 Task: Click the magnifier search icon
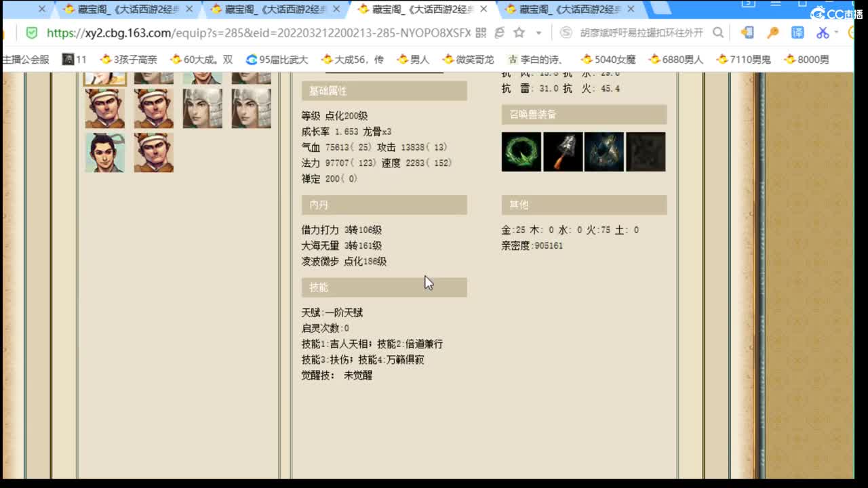pos(718,33)
